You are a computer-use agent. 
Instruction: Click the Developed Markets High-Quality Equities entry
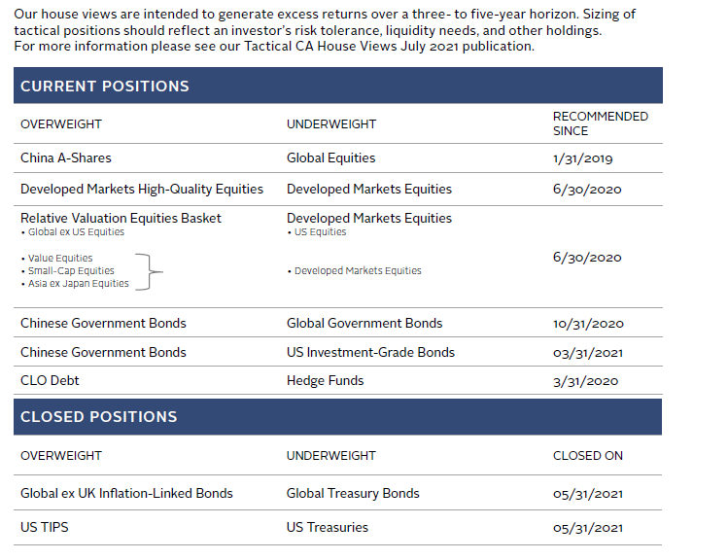click(142, 189)
